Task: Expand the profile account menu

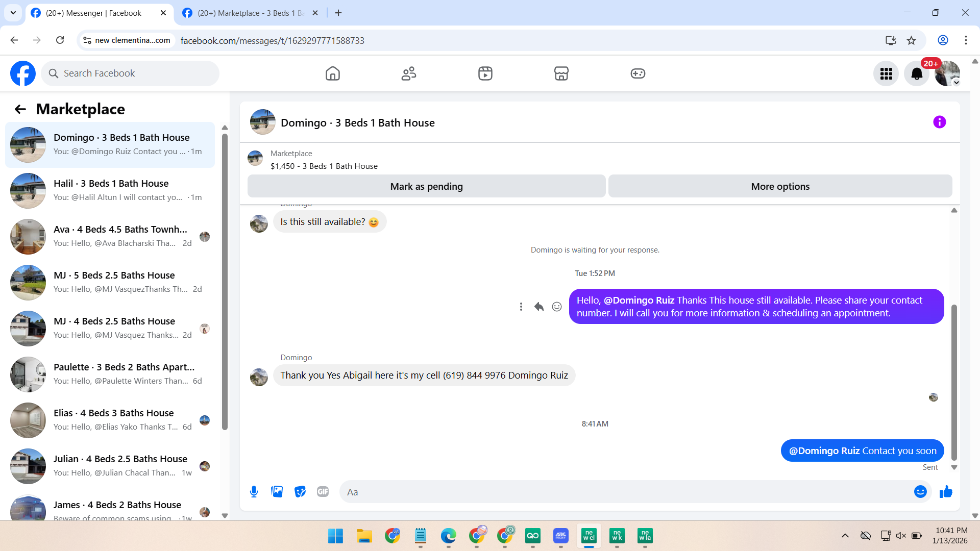Action: click(947, 74)
